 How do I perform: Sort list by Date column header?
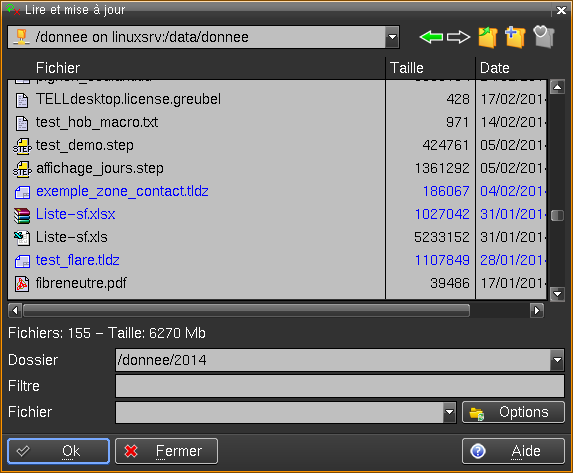click(x=512, y=68)
